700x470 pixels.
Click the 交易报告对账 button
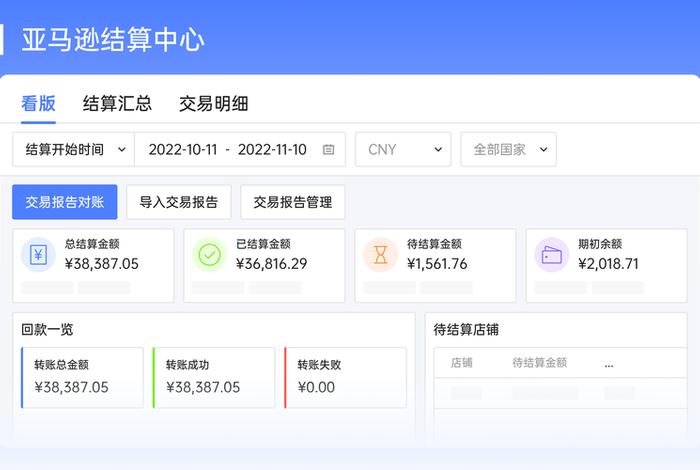pos(65,202)
